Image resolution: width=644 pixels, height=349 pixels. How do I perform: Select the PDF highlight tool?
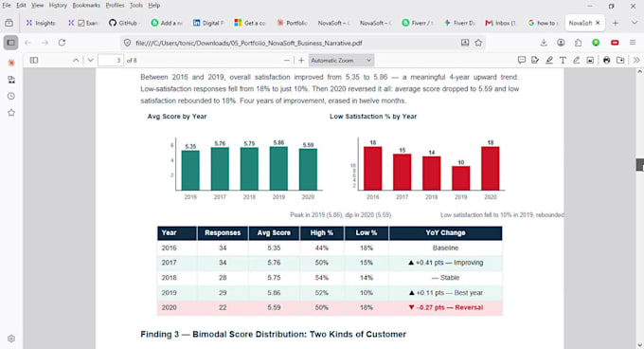pyautogui.click(x=549, y=61)
